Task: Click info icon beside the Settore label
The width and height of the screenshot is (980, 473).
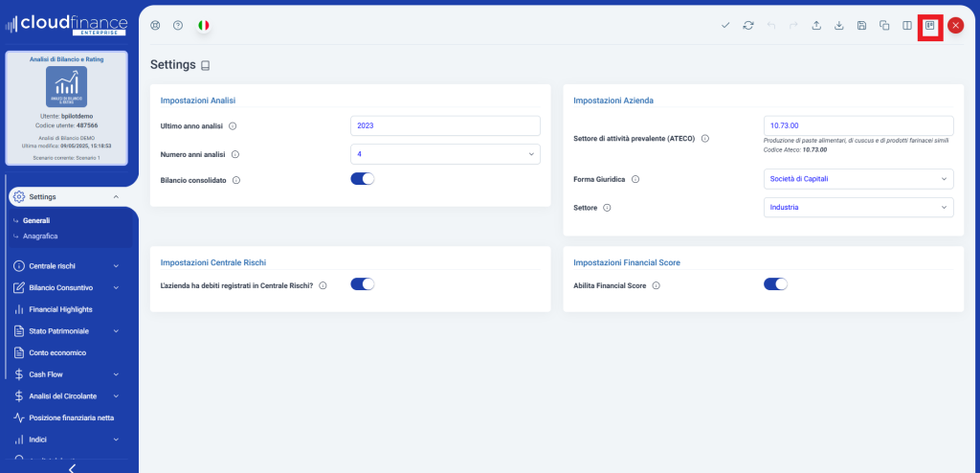Action: tap(607, 208)
